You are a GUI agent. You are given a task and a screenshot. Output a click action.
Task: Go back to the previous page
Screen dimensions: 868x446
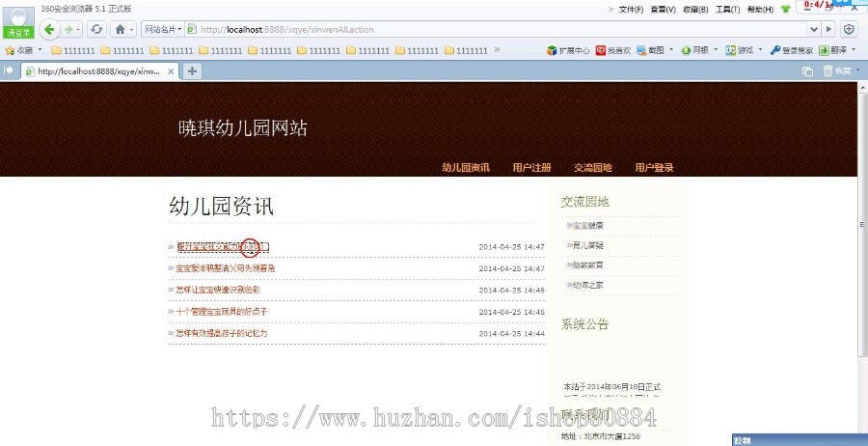pos(49,29)
